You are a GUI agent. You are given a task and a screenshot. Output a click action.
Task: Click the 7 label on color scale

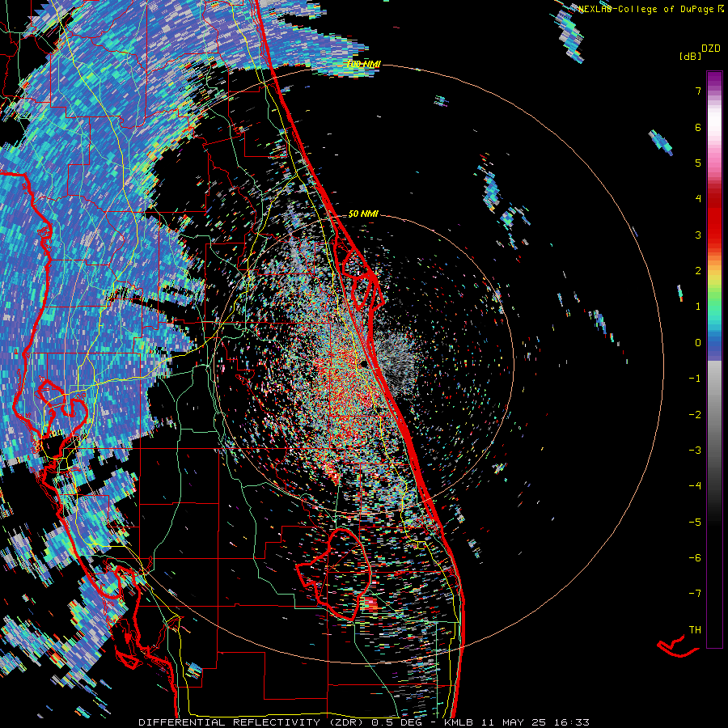tap(698, 91)
